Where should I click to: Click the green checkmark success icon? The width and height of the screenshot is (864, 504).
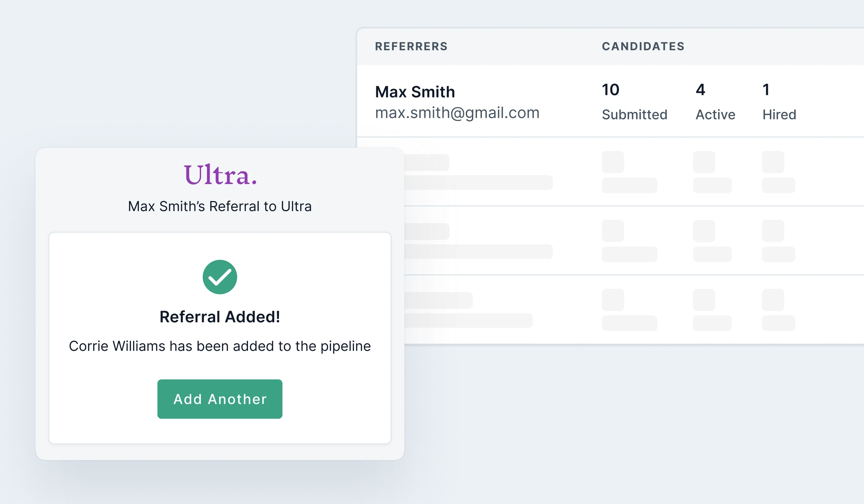pyautogui.click(x=220, y=277)
